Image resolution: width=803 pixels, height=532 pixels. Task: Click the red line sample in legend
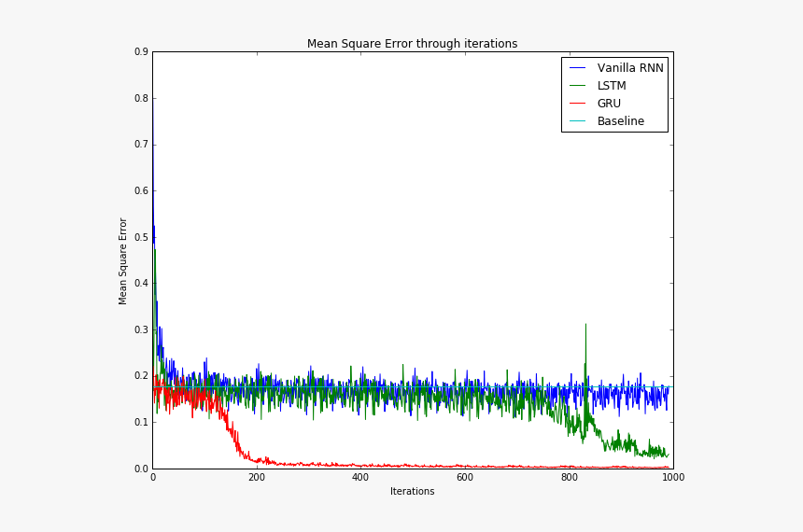pyautogui.click(x=578, y=104)
